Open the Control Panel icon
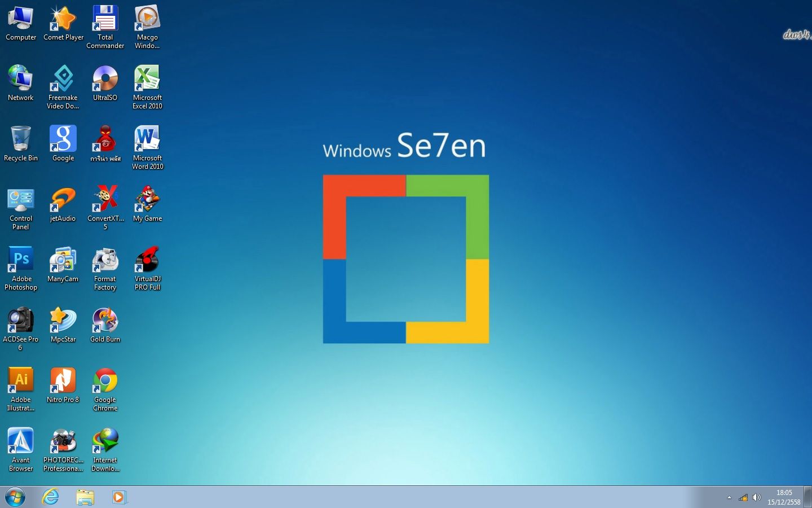 (x=21, y=208)
